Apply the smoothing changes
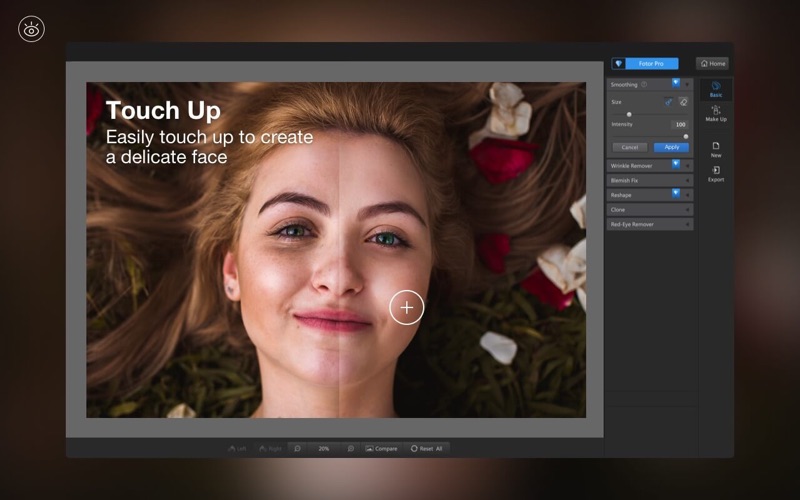 (671, 147)
